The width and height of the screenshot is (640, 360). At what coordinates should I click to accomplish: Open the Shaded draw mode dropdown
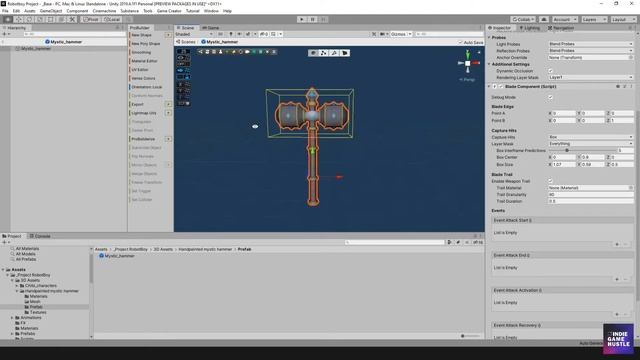point(194,34)
